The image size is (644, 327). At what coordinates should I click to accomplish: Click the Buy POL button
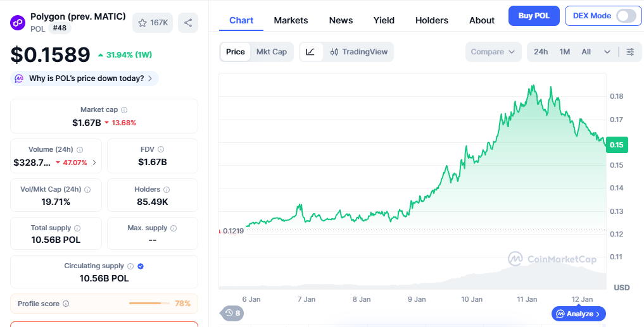[x=534, y=16]
